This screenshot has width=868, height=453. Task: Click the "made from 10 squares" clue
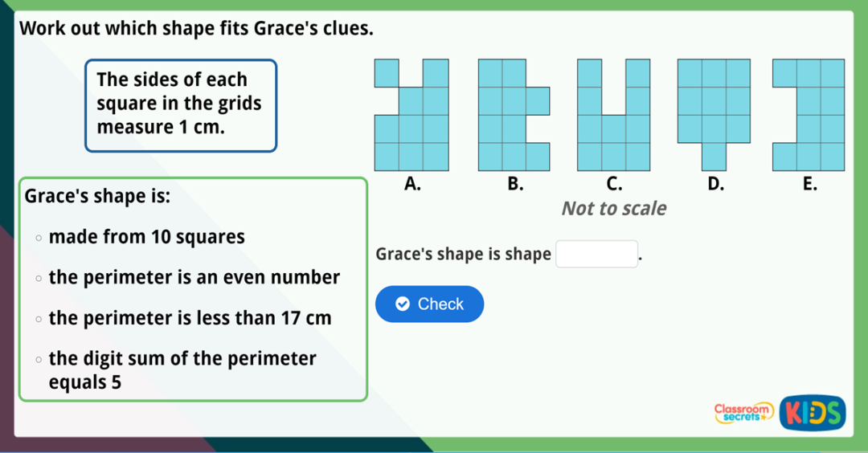click(146, 237)
